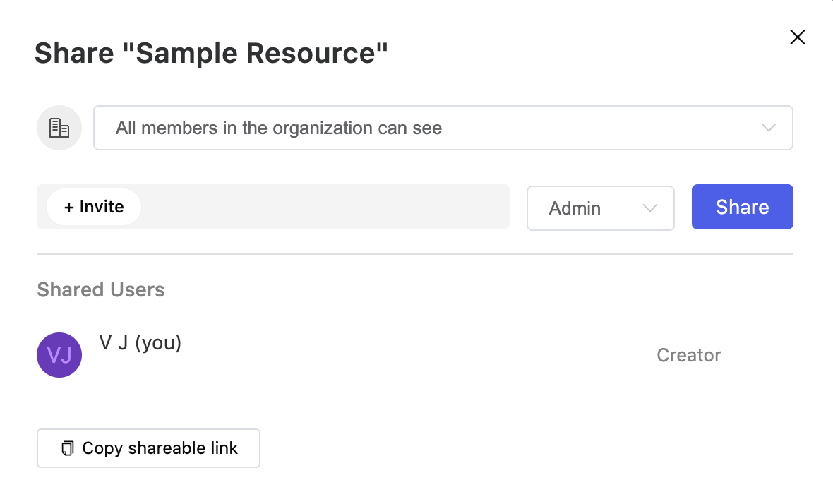Click the plus sign on the Invite chip
Viewport: 833px width, 504px height.
(69, 207)
